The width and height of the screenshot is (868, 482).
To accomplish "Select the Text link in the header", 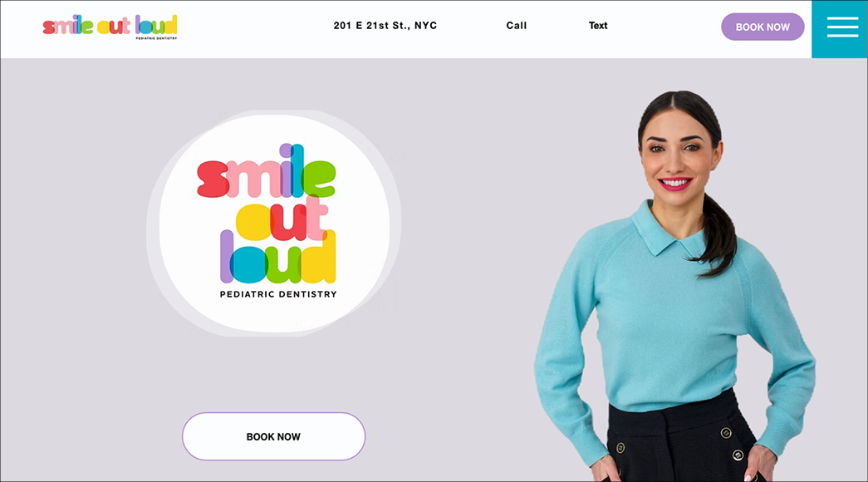I will 598,26.
